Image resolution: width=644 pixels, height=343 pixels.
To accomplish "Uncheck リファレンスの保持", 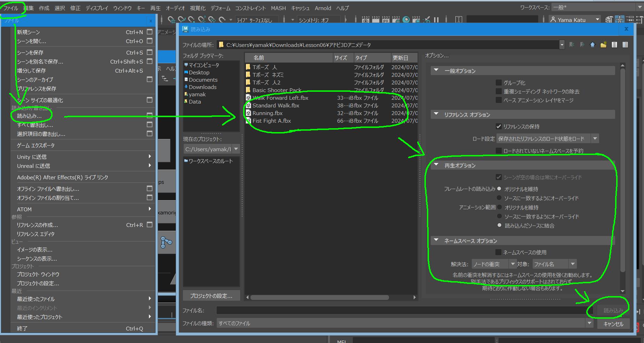I will [499, 126].
